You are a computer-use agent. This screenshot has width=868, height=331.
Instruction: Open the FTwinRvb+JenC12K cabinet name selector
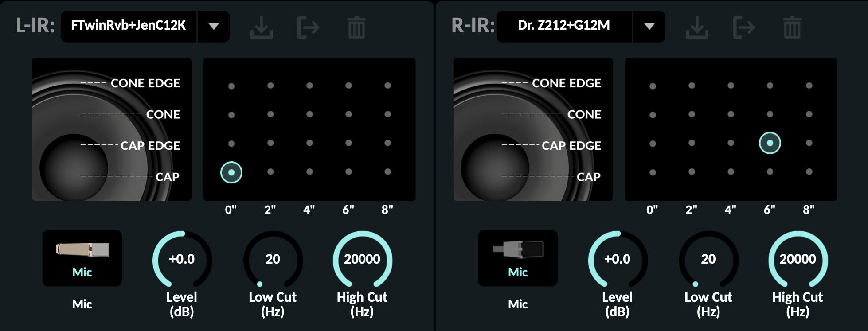point(129,26)
